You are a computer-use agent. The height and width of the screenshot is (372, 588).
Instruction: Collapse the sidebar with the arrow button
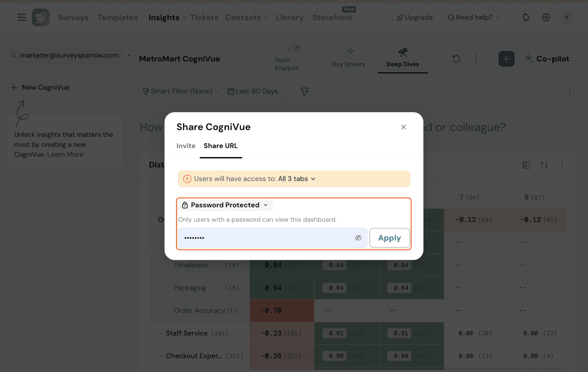pos(129,55)
